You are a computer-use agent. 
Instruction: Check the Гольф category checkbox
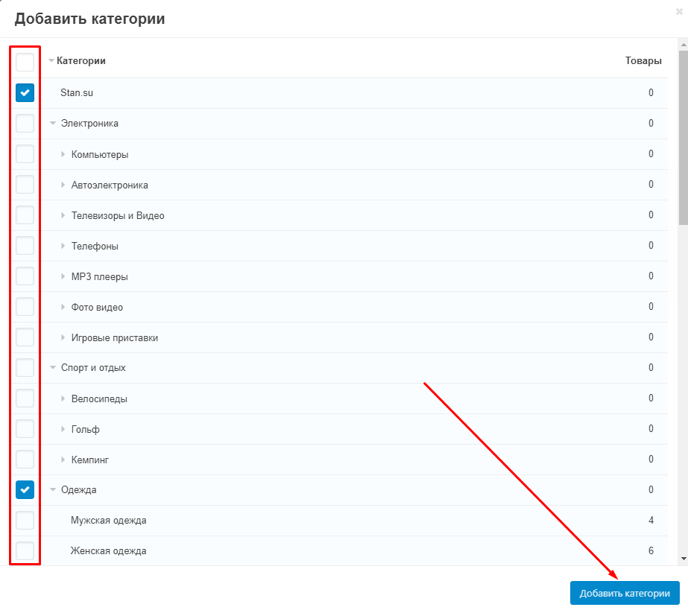click(x=25, y=429)
